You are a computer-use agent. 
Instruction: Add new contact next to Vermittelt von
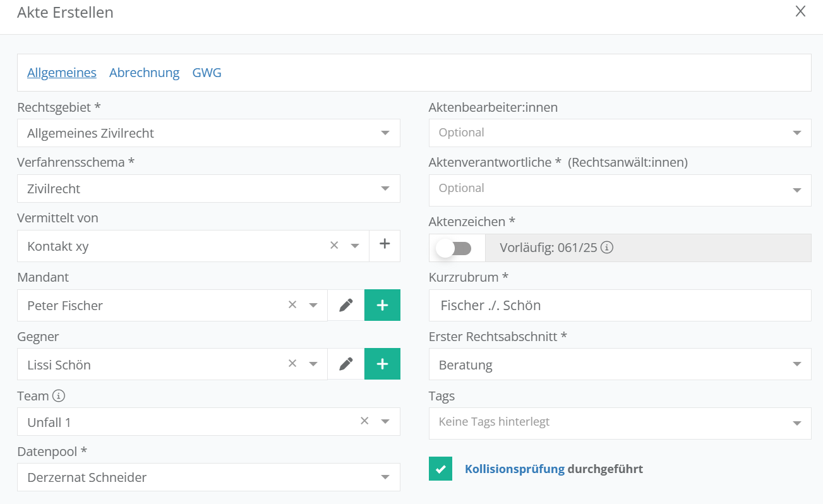tap(385, 245)
